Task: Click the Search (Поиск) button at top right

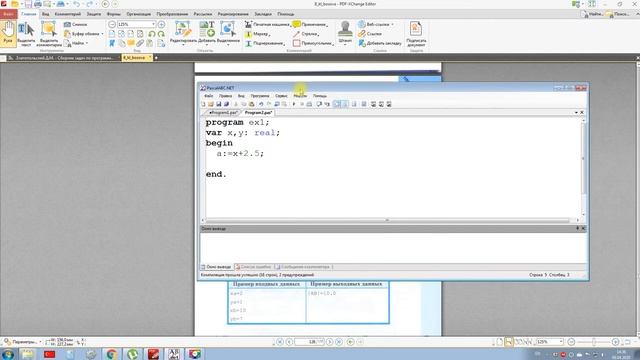Action: coord(617,14)
